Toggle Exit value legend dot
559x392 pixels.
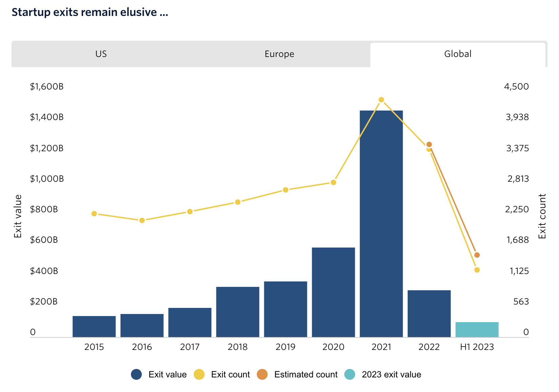pyautogui.click(x=136, y=374)
